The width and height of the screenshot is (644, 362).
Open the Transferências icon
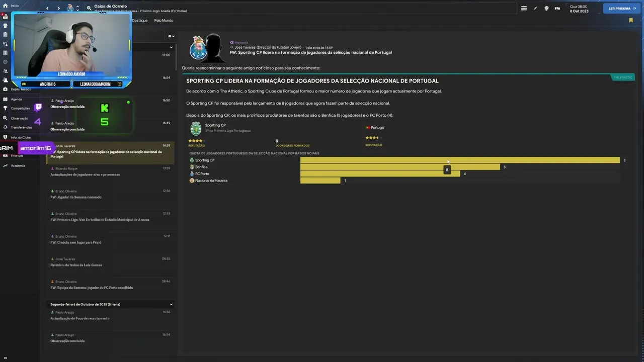[x=5, y=127]
